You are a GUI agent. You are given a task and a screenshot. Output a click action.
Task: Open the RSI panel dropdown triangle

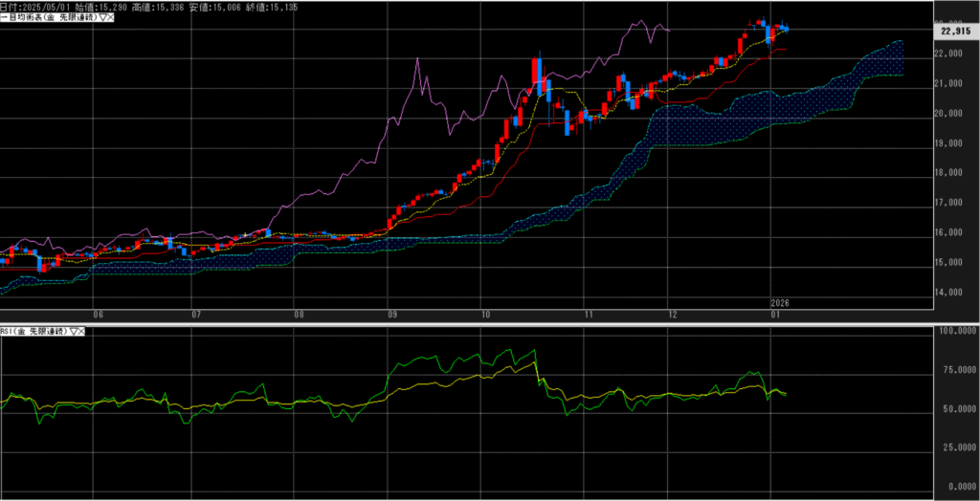coord(73,331)
